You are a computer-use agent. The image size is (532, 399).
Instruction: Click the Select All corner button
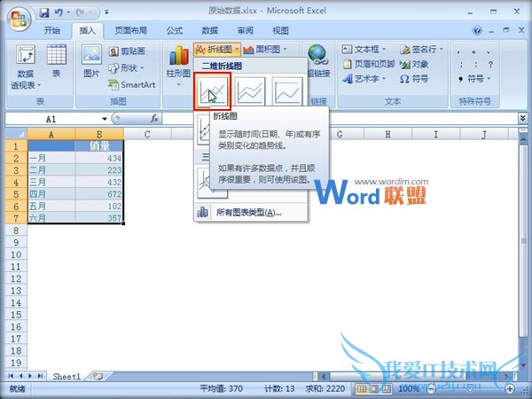click(16, 134)
